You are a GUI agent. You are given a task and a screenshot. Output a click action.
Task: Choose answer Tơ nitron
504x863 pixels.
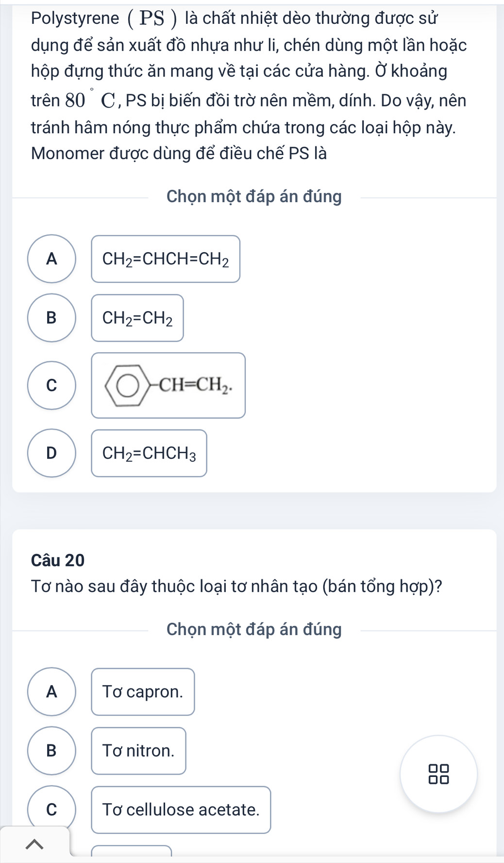click(x=138, y=751)
